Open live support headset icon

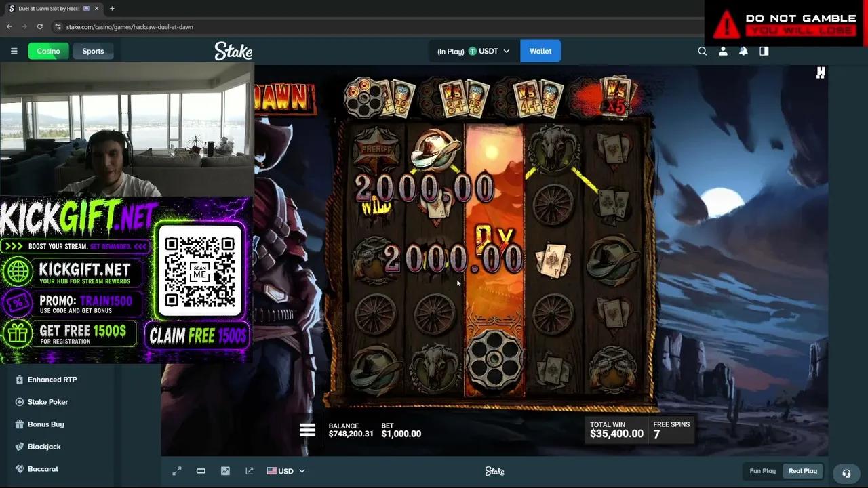pyautogui.click(x=846, y=473)
